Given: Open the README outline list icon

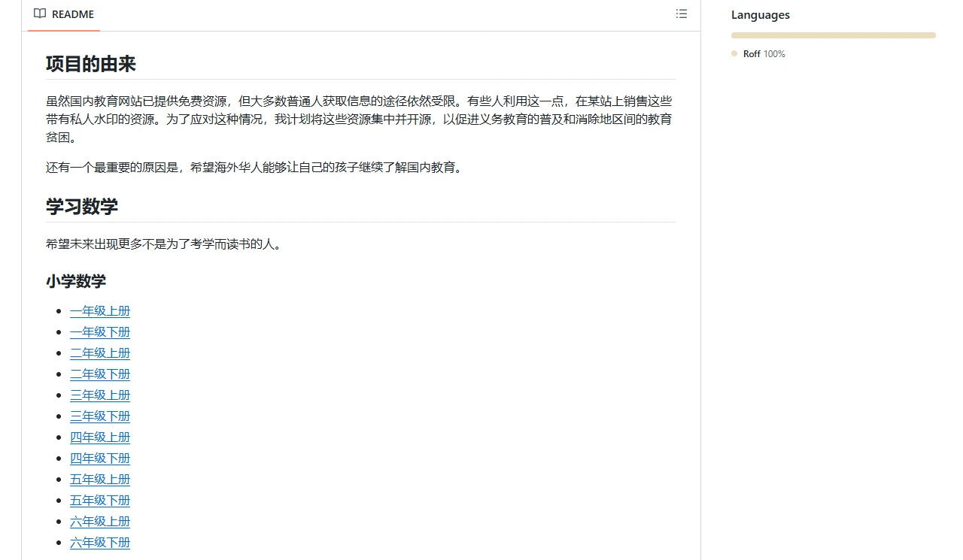Looking at the screenshot, I should click(x=682, y=14).
